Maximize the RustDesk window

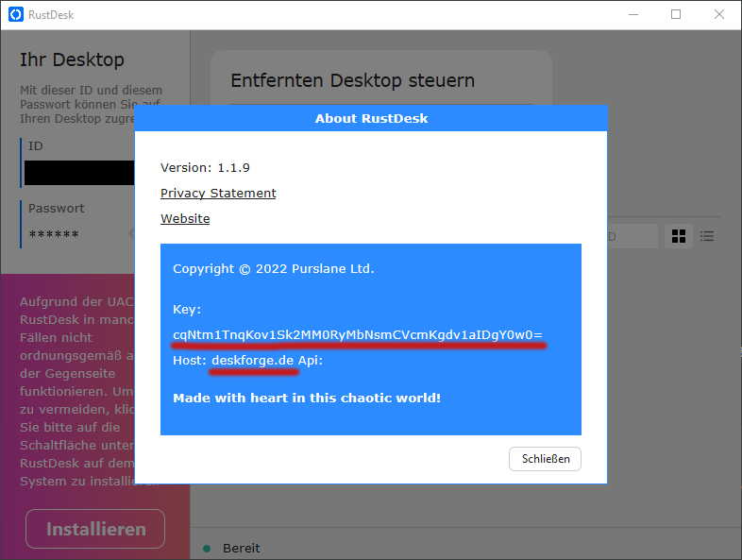[676, 15]
